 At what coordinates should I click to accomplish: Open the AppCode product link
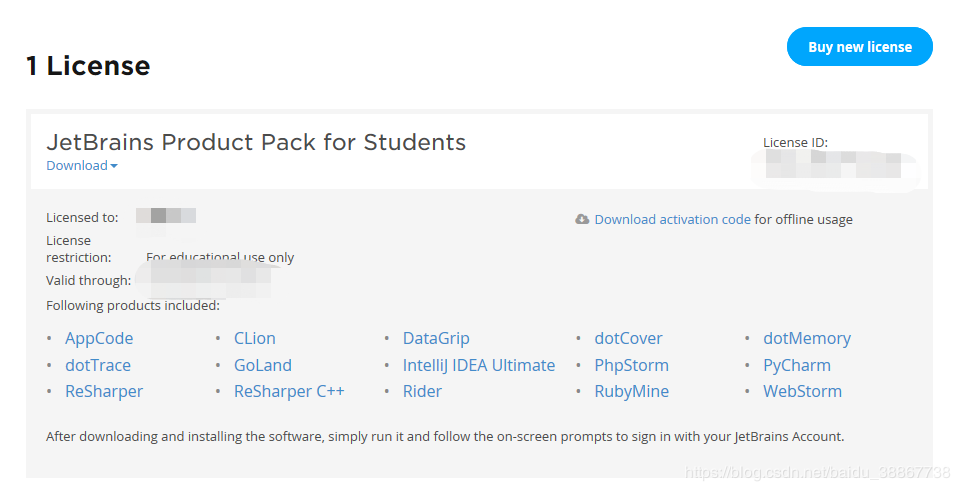coord(99,339)
